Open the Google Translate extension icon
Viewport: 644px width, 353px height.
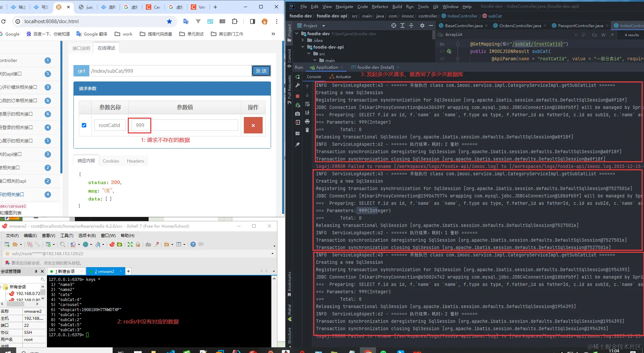[186, 21]
